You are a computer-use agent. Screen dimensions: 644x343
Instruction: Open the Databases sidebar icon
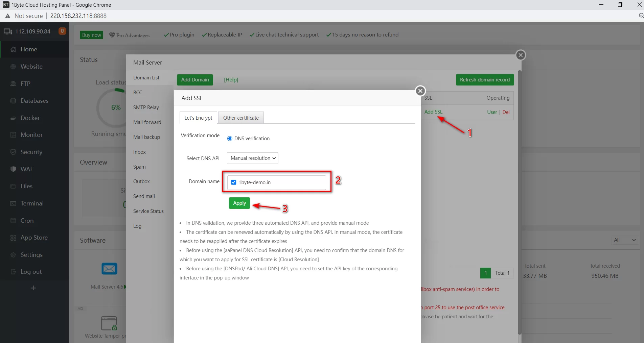point(13,101)
